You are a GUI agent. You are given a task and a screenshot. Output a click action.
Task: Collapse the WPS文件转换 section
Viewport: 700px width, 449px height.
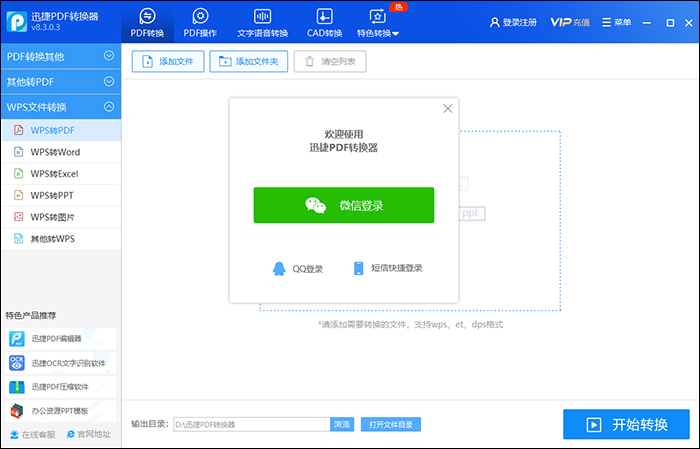pos(61,107)
